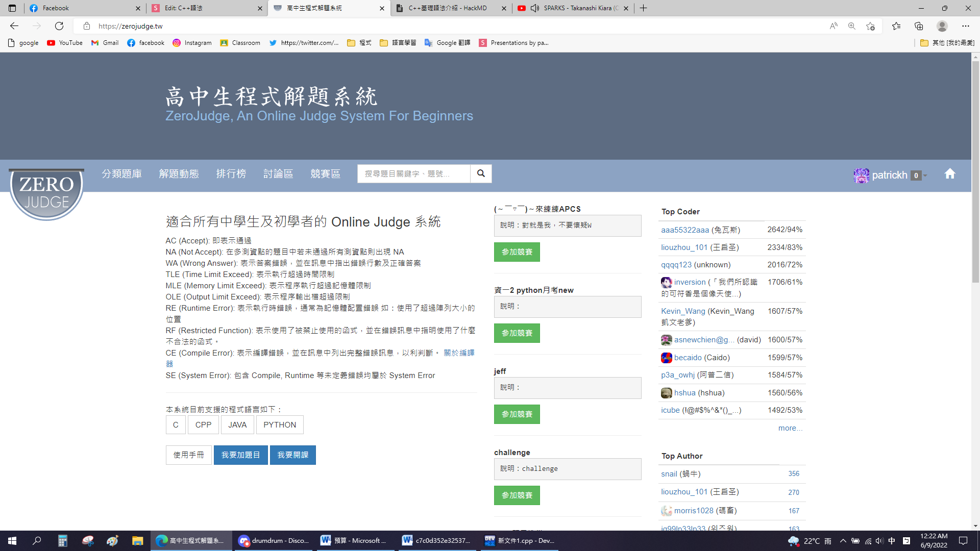Expand the patrickh user dropdown

point(890,175)
